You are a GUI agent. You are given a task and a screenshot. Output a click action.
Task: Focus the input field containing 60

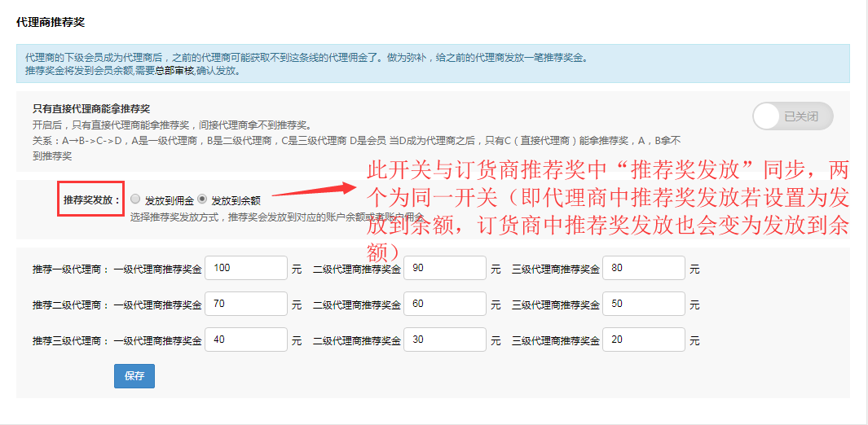coord(444,304)
